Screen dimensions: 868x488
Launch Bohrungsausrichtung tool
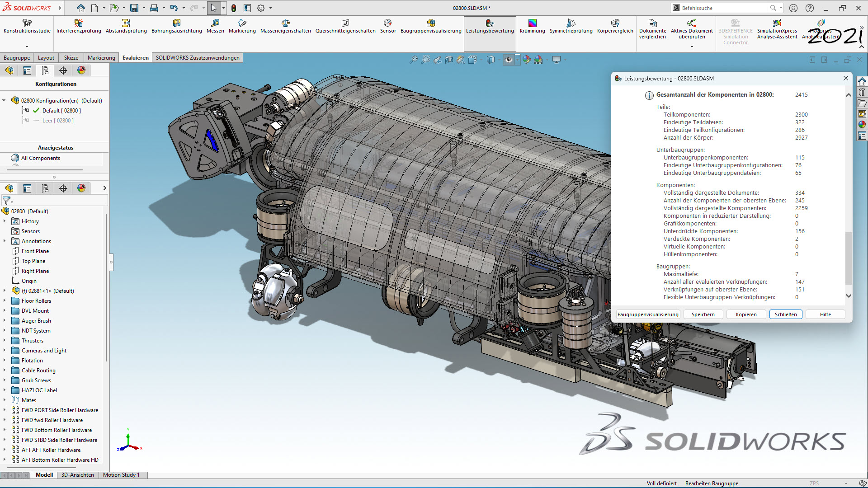(x=177, y=27)
